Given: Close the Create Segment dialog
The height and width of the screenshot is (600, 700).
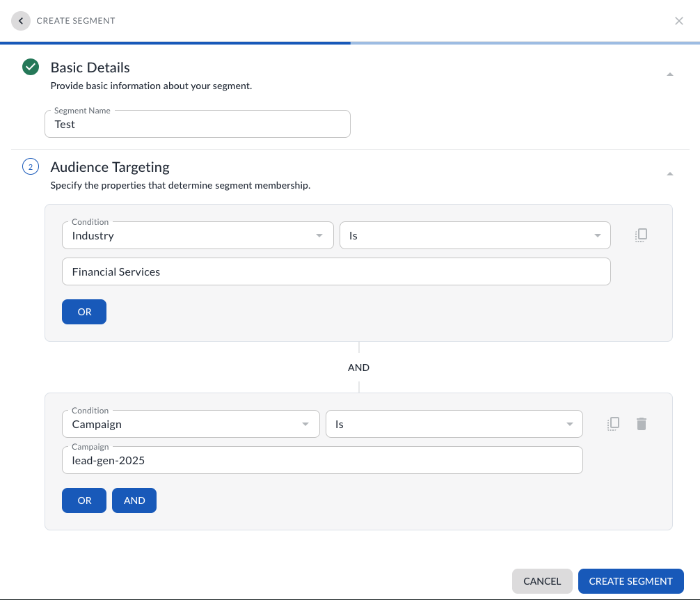Looking at the screenshot, I should point(678,21).
